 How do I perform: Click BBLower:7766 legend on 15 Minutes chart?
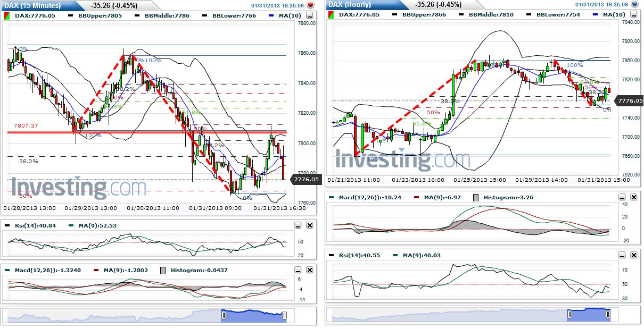click(x=234, y=15)
